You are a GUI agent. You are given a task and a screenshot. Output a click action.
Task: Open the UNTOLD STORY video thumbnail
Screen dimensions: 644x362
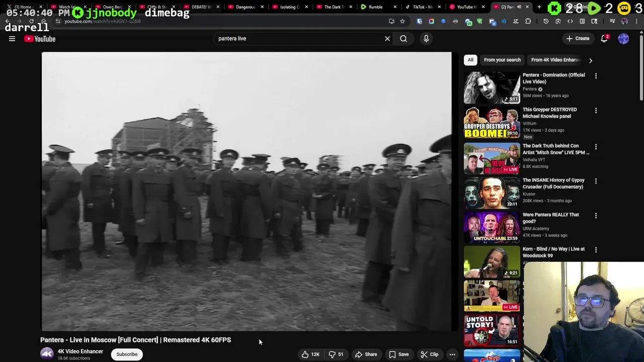492,330
